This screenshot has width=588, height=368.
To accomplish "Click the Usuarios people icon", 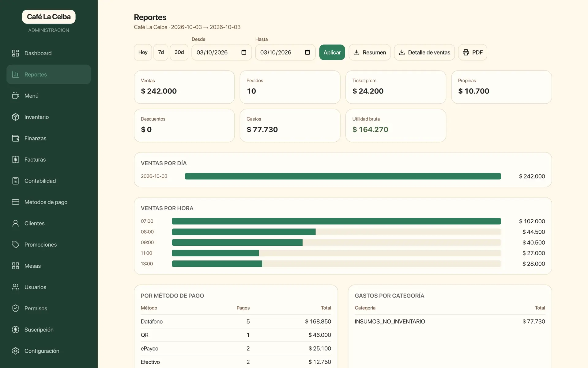I will pyautogui.click(x=15, y=287).
